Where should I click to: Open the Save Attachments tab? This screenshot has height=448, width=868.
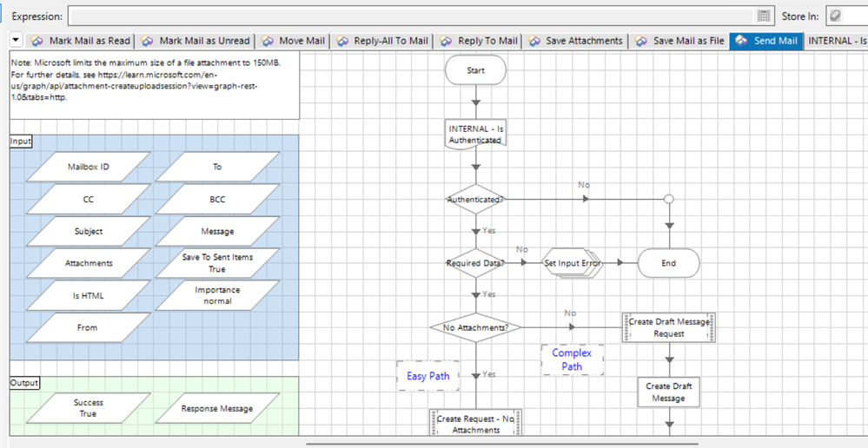pos(576,41)
